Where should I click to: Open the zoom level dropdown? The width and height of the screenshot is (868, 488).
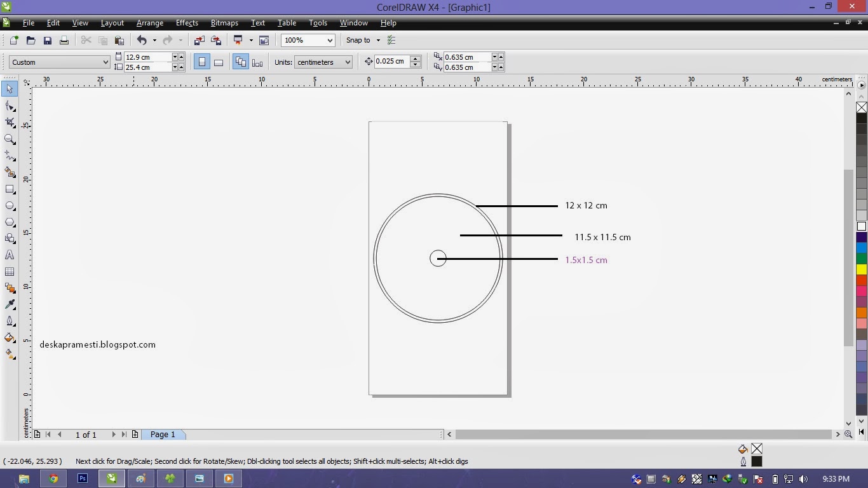329,40
